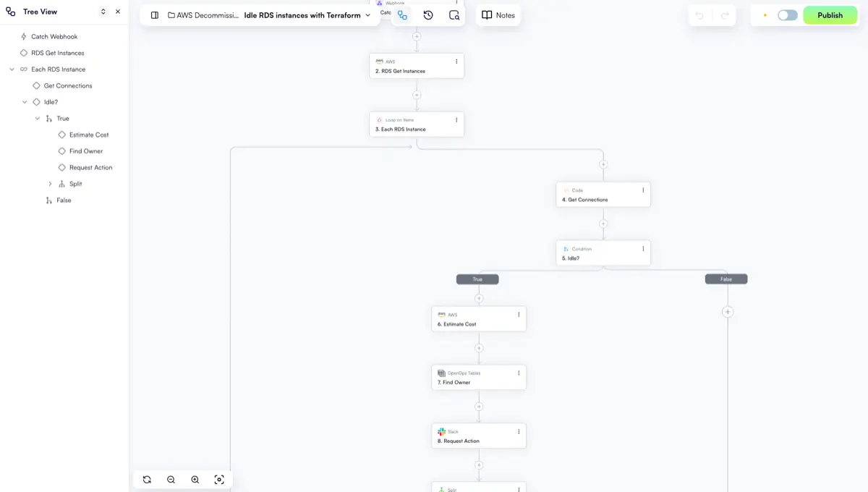Expand the Split node in Tree View
868x492 pixels.
pyautogui.click(x=49, y=183)
